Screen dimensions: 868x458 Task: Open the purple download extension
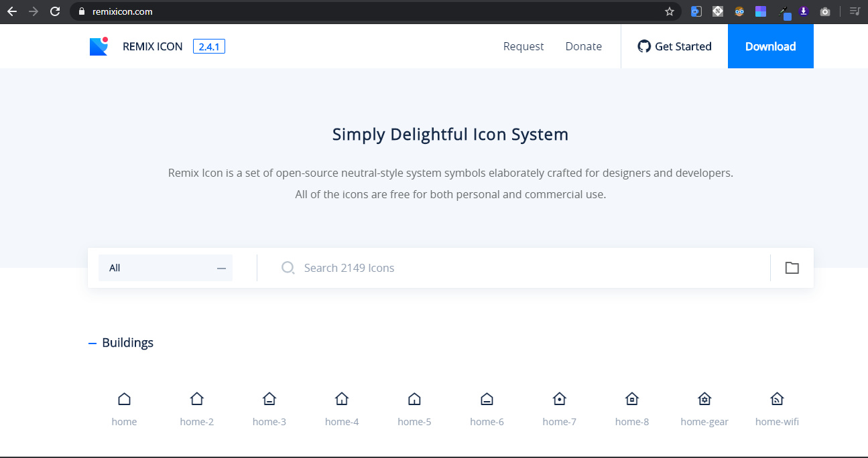[804, 11]
